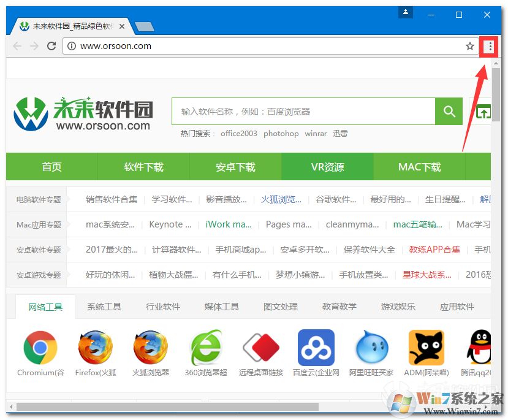Open 火狐浏览器 app icon
The width and height of the screenshot is (508, 420).
pyautogui.click(x=151, y=348)
